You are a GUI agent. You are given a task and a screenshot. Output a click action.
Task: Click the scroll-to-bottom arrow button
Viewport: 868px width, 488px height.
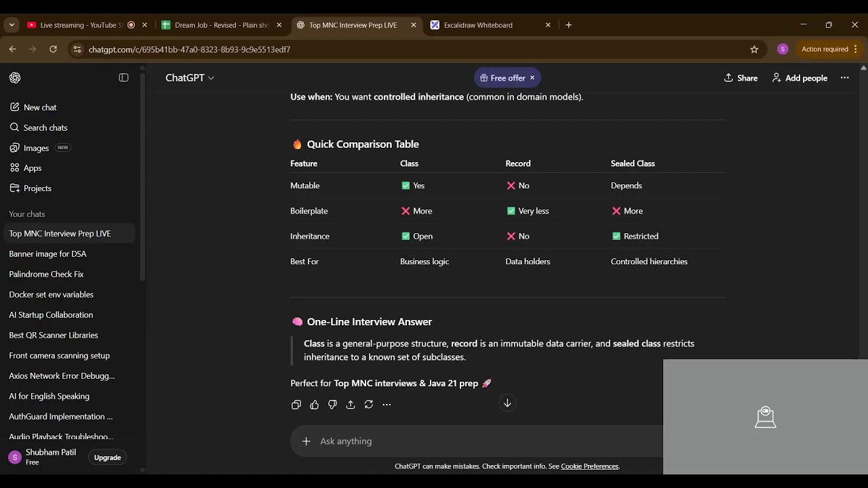[507, 403]
